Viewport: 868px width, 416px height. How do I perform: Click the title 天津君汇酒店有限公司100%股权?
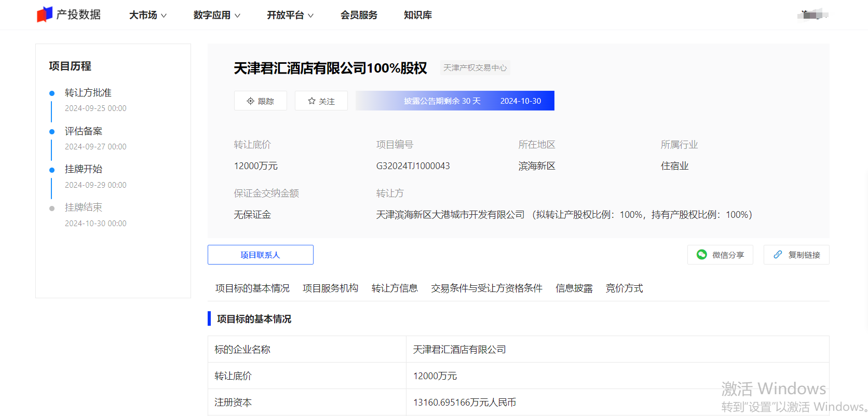tap(330, 68)
